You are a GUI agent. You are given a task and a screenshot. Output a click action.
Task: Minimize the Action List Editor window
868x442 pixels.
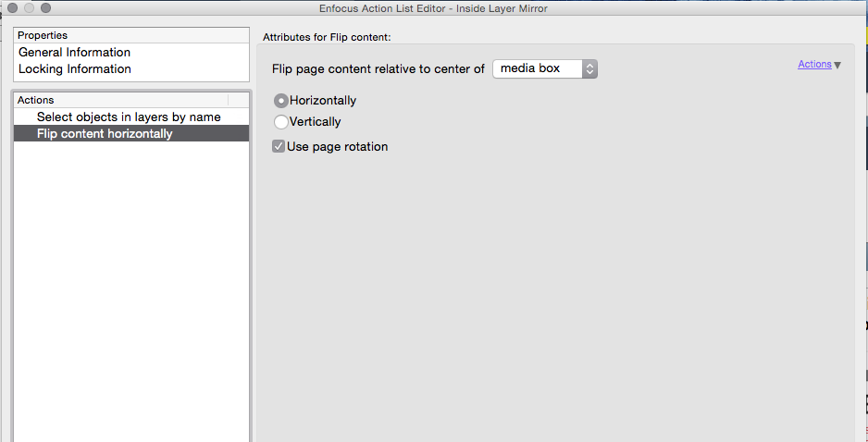tap(30, 7)
